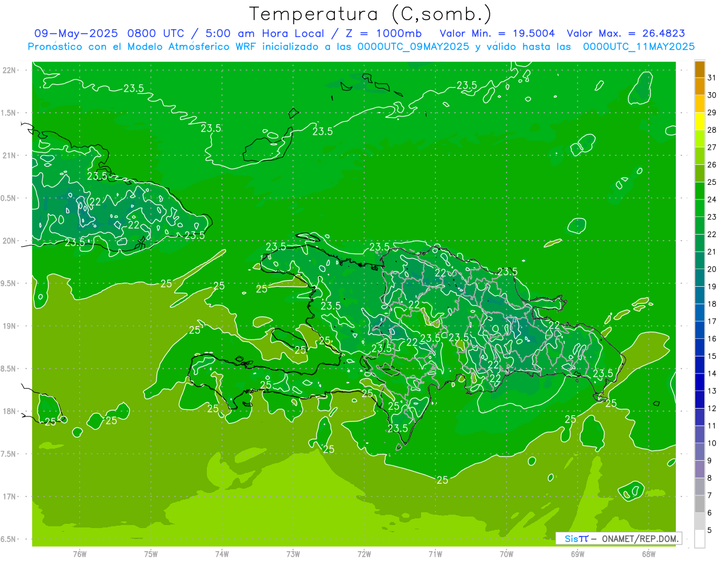
Task: Click the 69W longitude axis label
Action: click(x=578, y=554)
